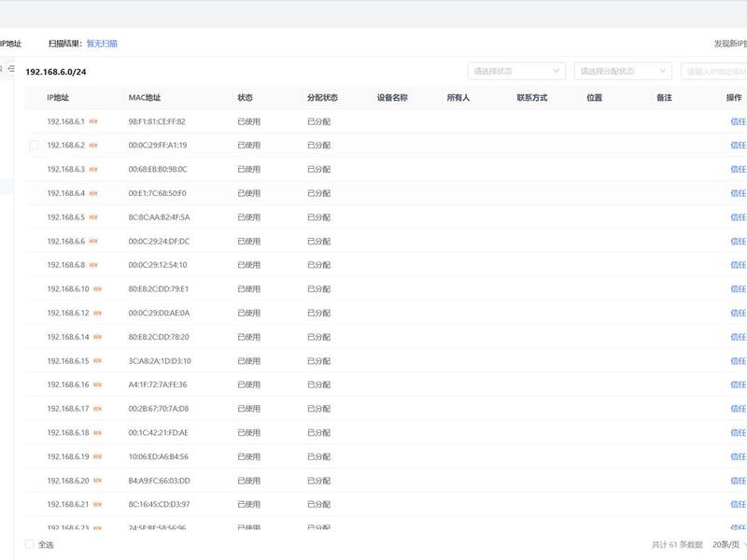The image size is (747, 560).
Task: Trust the host 192.168.6.19
Action: click(738, 456)
